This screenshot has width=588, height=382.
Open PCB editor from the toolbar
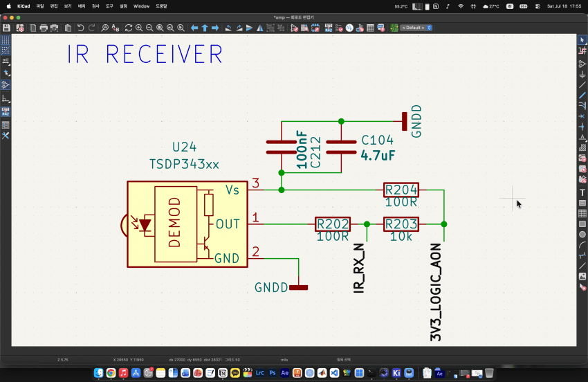tap(394, 28)
